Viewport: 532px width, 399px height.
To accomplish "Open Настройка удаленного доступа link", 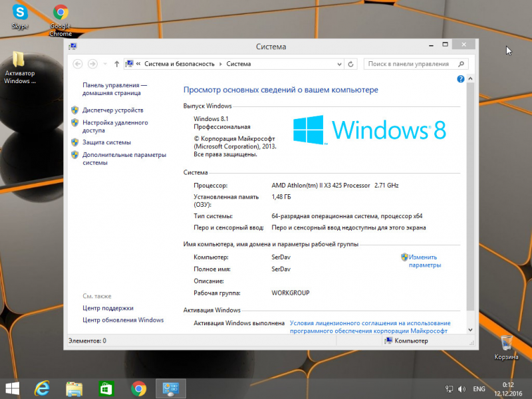I will point(115,126).
